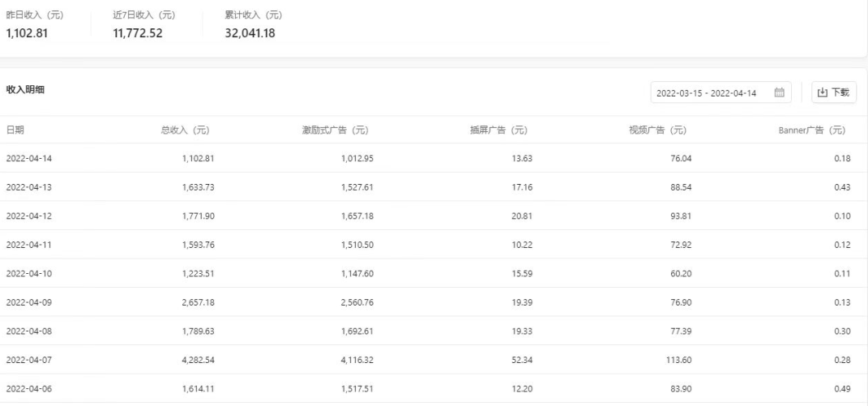Click the 近7日收入 value 11,772.52

tap(138, 33)
